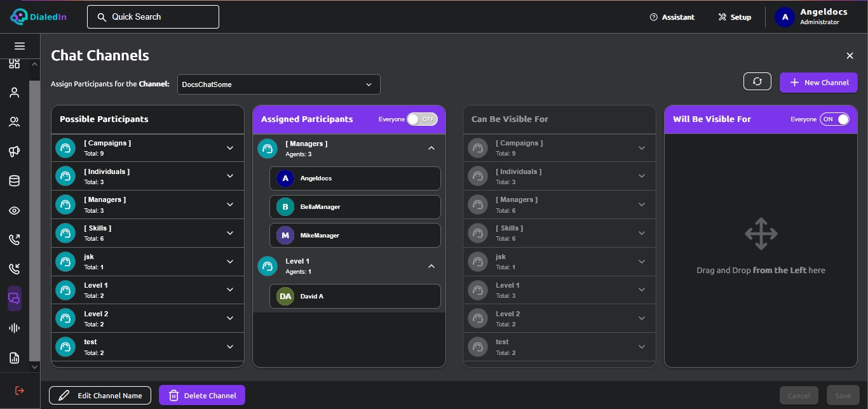Open the dashboard grid icon in sidebar
Viewport: 868px width, 409px height.
(x=14, y=64)
